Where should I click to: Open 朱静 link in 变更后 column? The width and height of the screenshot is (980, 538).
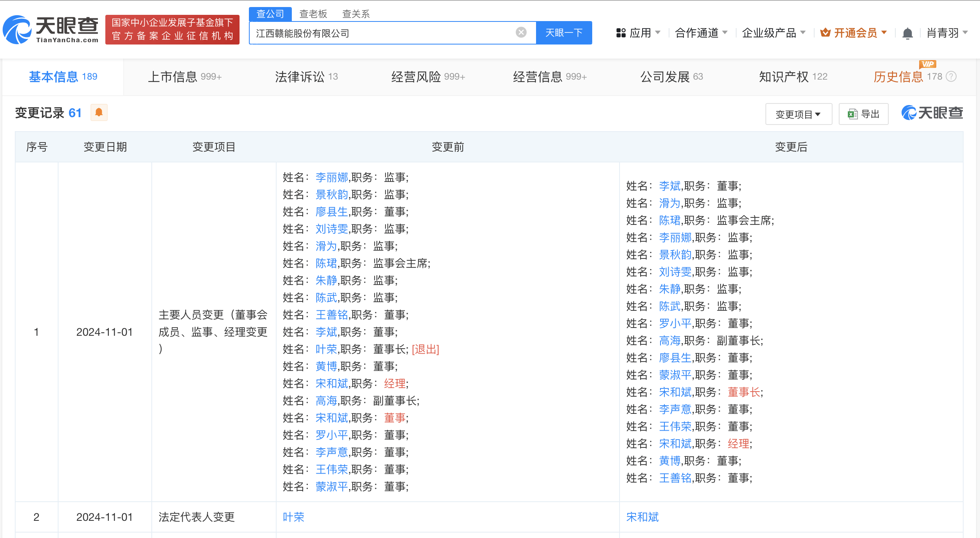pyautogui.click(x=670, y=289)
